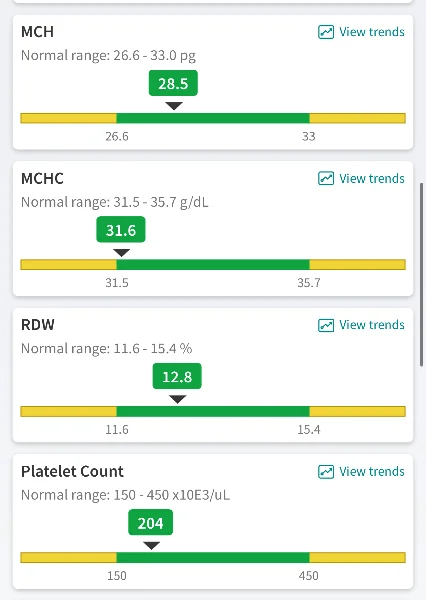Click the RDW range bar green section

point(213,411)
